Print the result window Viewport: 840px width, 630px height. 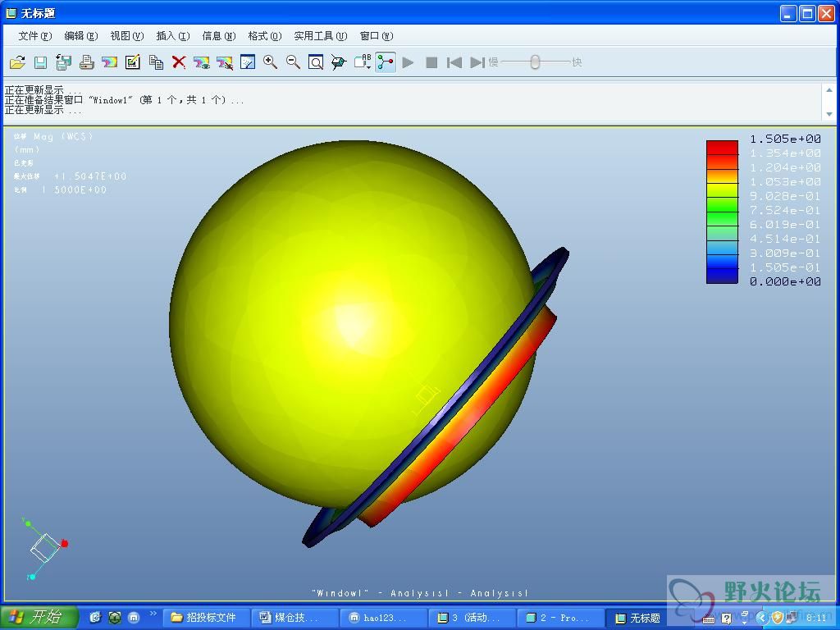[x=87, y=62]
